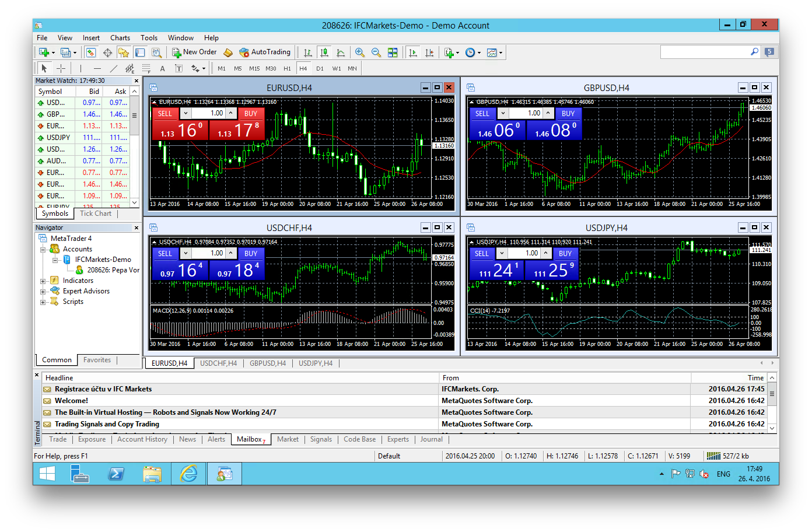Click SELL on USDCHF chart
812x532 pixels.
pos(165,254)
